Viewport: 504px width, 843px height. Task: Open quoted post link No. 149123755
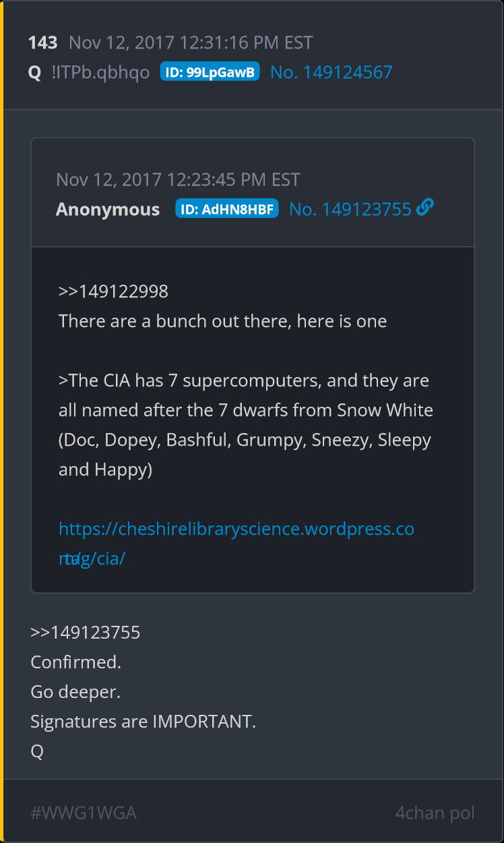click(350, 209)
